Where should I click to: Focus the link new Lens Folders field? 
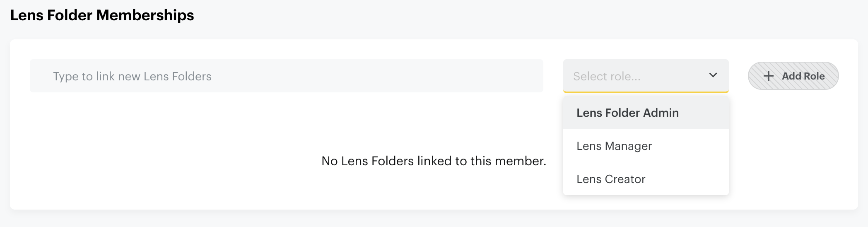pyautogui.click(x=286, y=76)
